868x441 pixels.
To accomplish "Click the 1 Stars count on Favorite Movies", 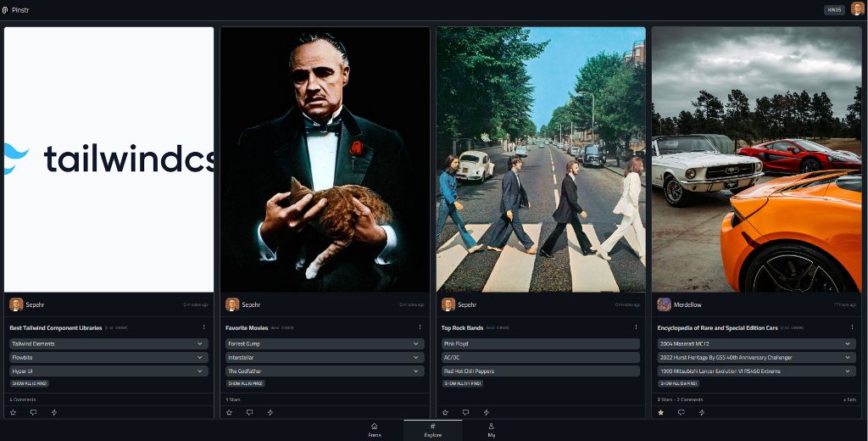I will click(233, 399).
